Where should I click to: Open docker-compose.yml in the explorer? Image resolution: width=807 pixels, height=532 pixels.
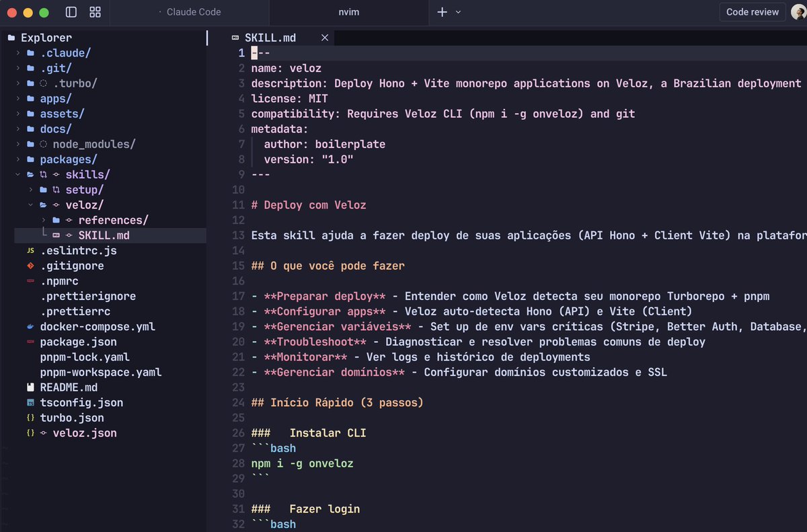click(x=98, y=327)
